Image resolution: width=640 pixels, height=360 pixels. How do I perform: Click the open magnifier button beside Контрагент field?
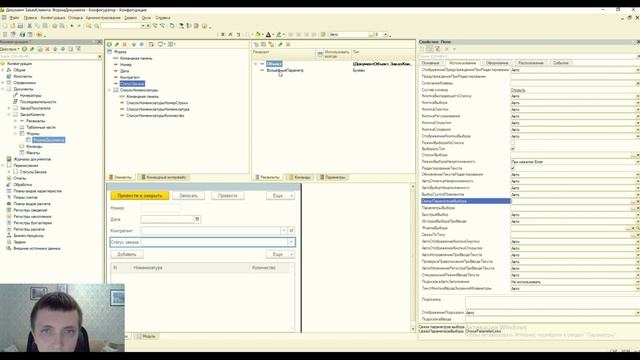291,231
